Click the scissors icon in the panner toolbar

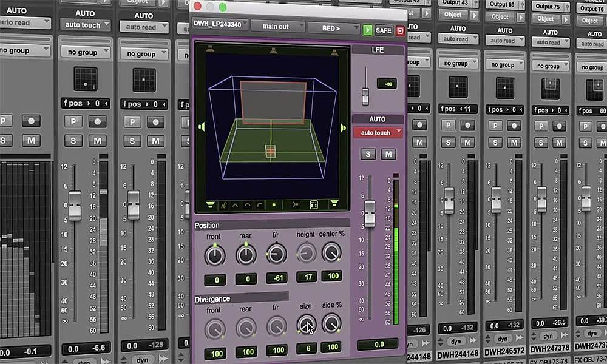[x=295, y=205]
